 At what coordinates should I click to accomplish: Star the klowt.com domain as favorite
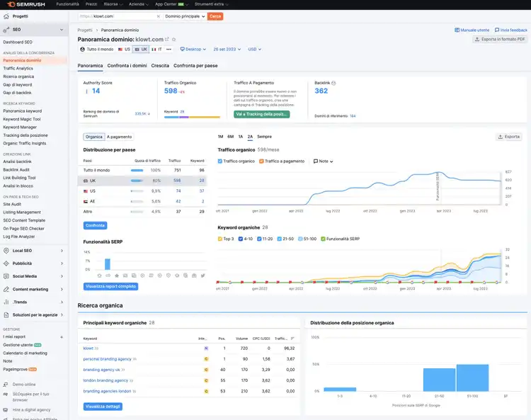173,40
